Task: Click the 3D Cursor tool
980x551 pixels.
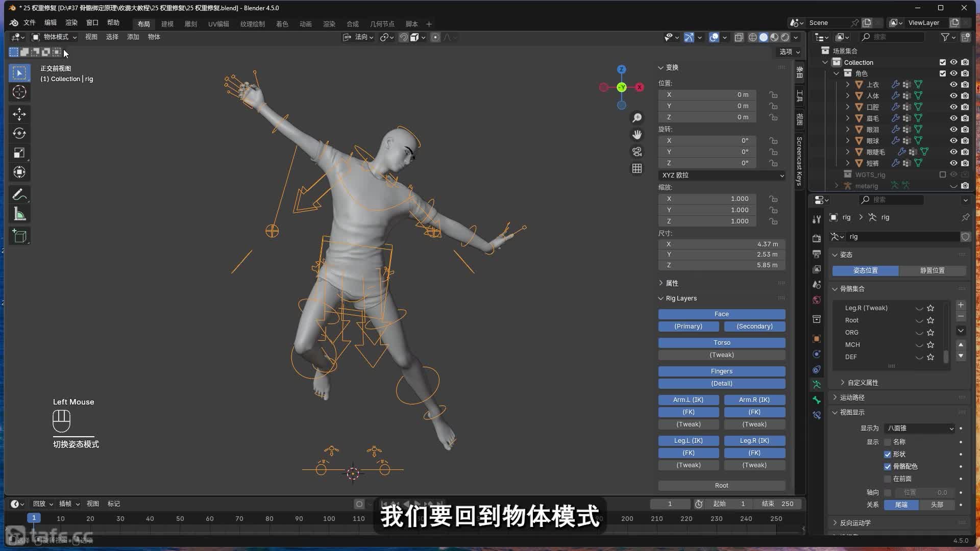Action: point(19,92)
